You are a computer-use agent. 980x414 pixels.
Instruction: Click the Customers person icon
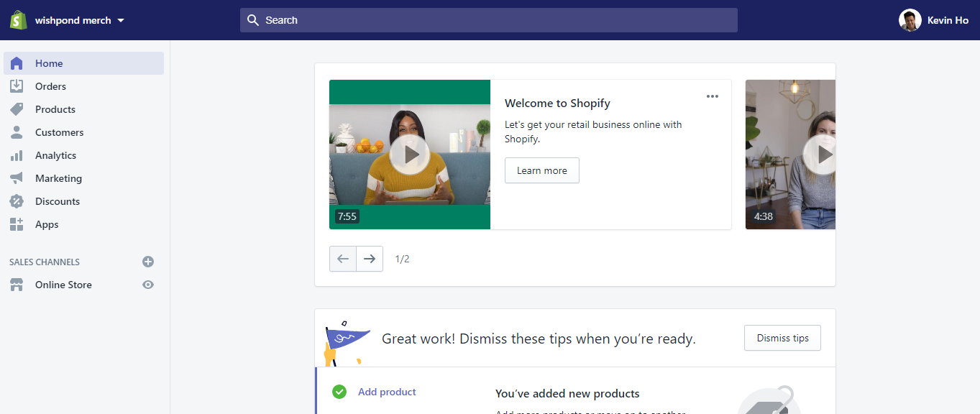pyautogui.click(x=17, y=132)
